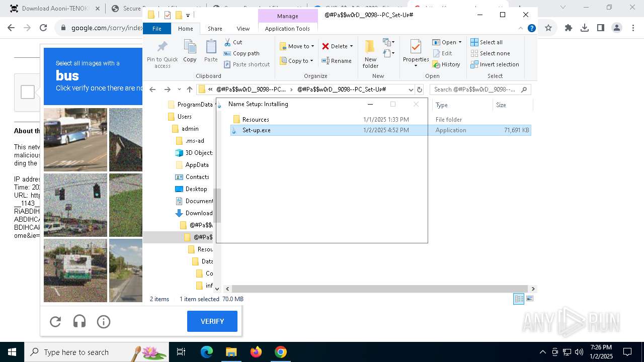Open Chrome downloads icon
The height and width of the screenshot is (362, 644).
(585, 28)
